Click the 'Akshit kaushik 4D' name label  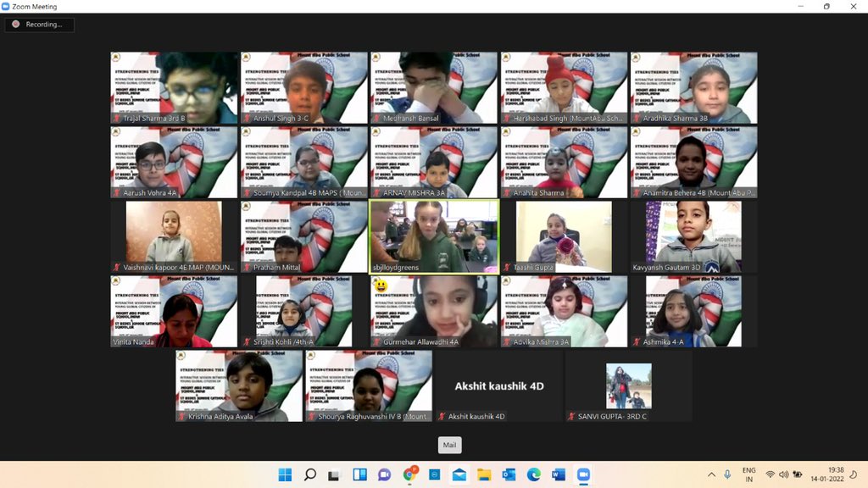pyautogui.click(x=476, y=417)
